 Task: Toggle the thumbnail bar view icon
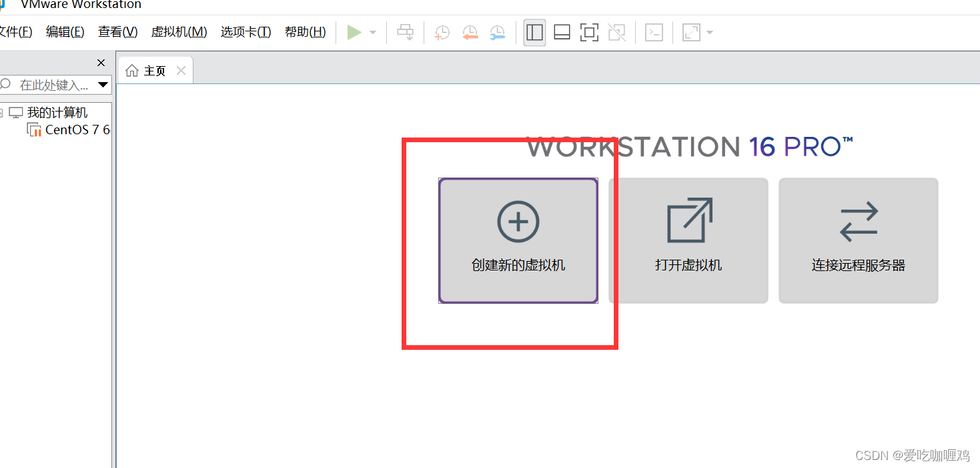[562, 32]
